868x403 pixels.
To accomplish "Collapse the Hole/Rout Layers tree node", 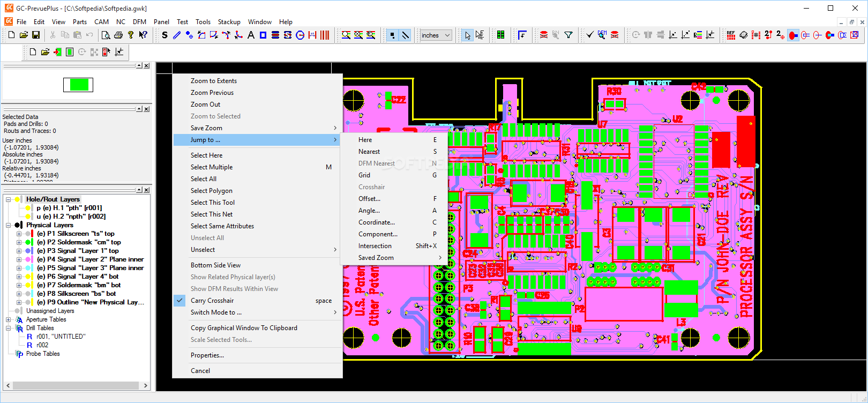I will click(9, 199).
